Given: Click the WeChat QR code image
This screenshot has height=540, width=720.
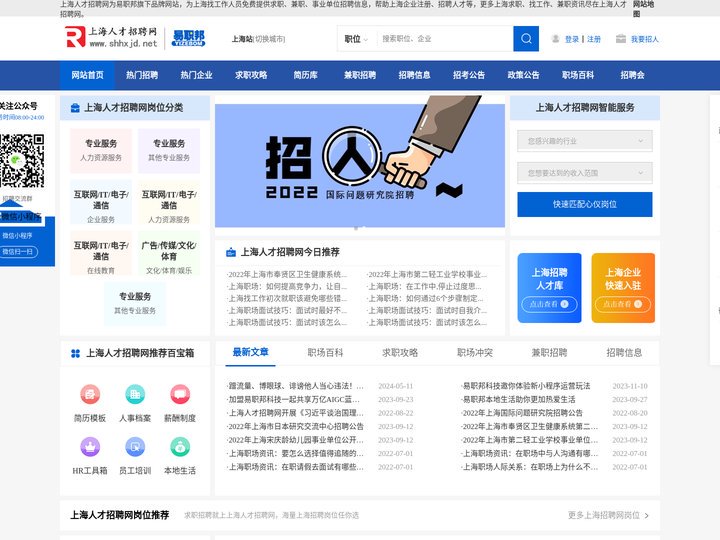Looking at the screenshot, I should coord(22,160).
